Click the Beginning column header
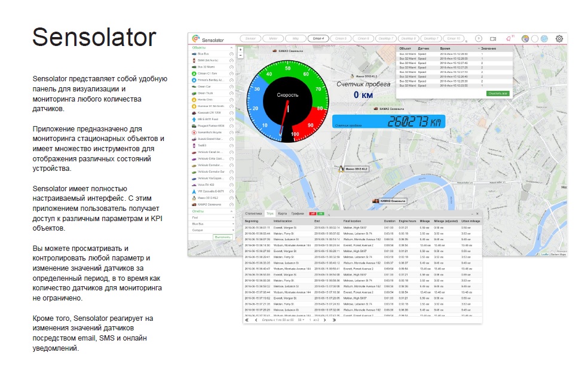The image size is (588, 380). point(252,221)
